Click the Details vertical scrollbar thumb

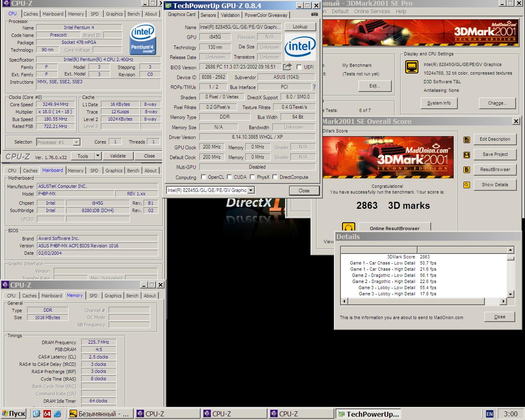[510, 258]
